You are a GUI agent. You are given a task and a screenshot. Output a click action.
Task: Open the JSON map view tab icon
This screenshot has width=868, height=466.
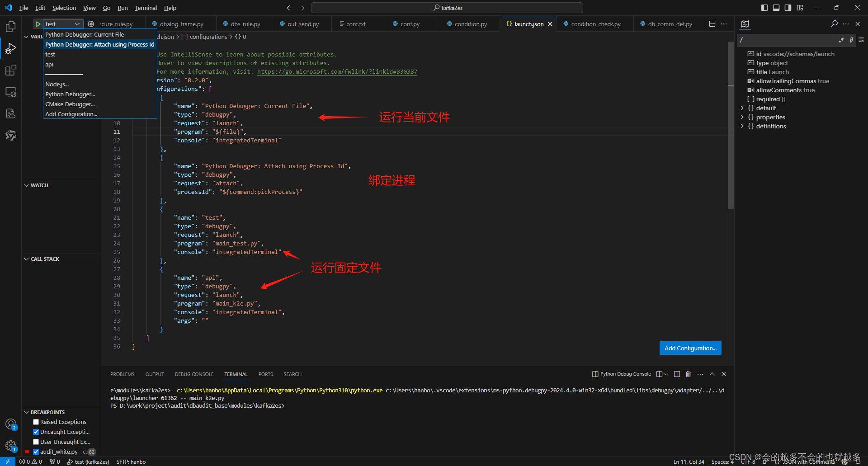[745, 24]
